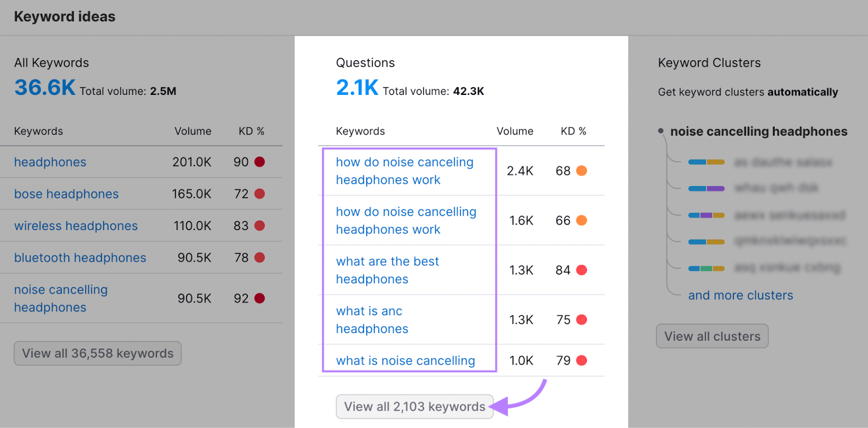Click red KD dot next to 84
Viewport: 868px width, 428px height.
582,270
